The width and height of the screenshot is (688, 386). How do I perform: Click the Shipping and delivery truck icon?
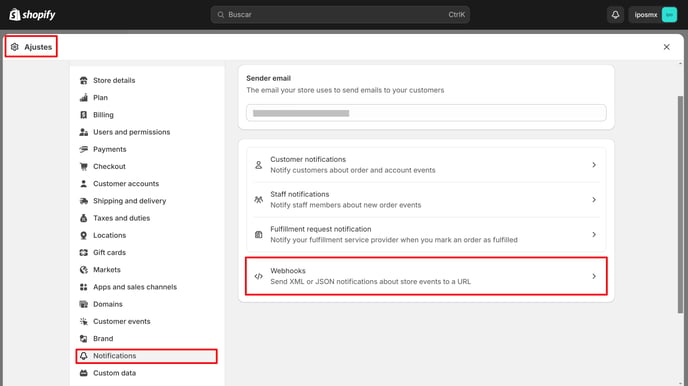tap(83, 201)
